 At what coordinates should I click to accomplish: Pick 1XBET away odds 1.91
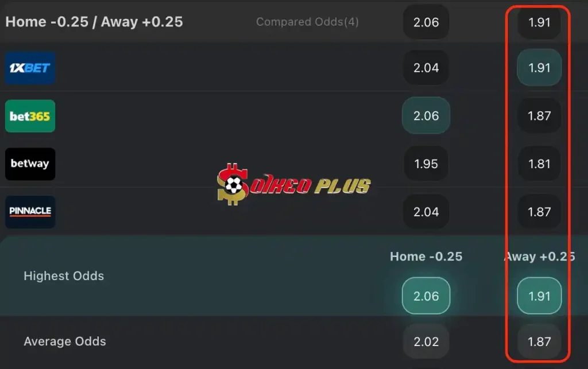[x=539, y=68]
